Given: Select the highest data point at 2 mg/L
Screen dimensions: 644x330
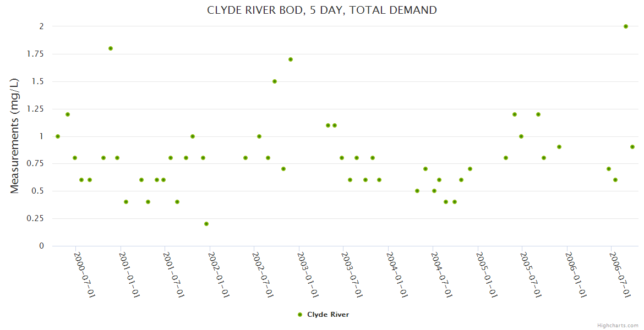Looking at the screenshot, I should click(625, 26).
